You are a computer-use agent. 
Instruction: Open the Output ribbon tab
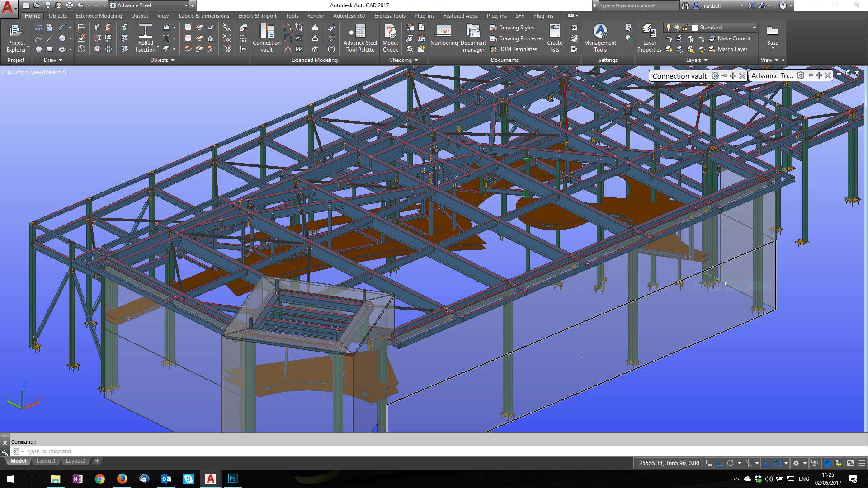(x=140, y=16)
